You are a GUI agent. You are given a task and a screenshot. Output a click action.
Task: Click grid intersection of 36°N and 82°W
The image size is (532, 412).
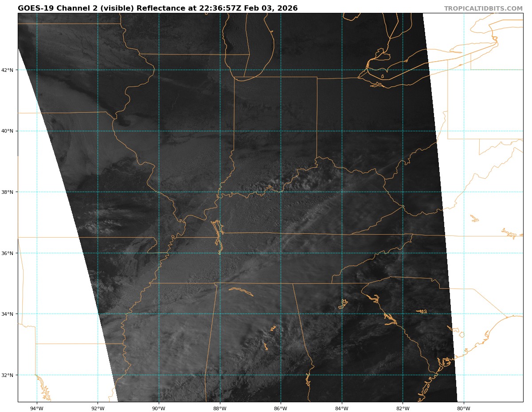click(x=403, y=253)
